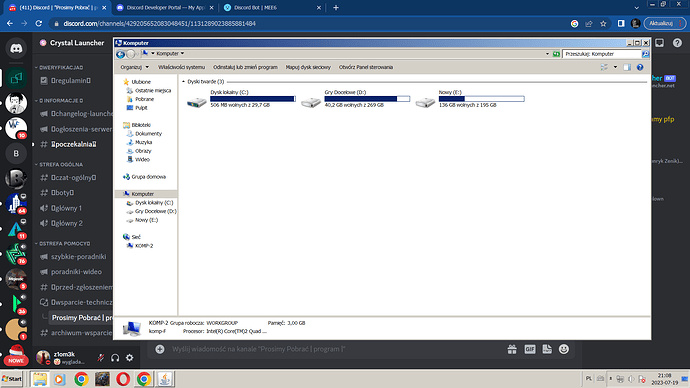Reload the page in Chrome
The image size is (690, 388).
pyautogui.click(x=39, y=23)
